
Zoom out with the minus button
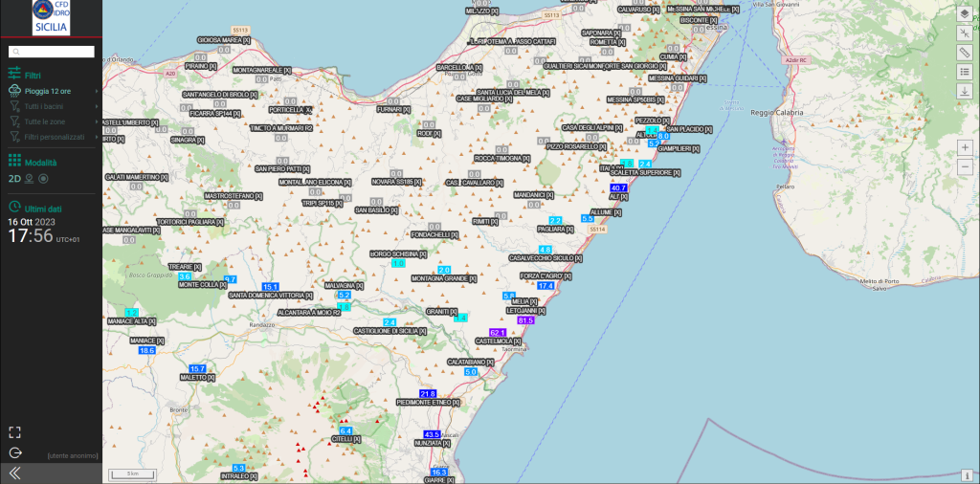(965, 167)
